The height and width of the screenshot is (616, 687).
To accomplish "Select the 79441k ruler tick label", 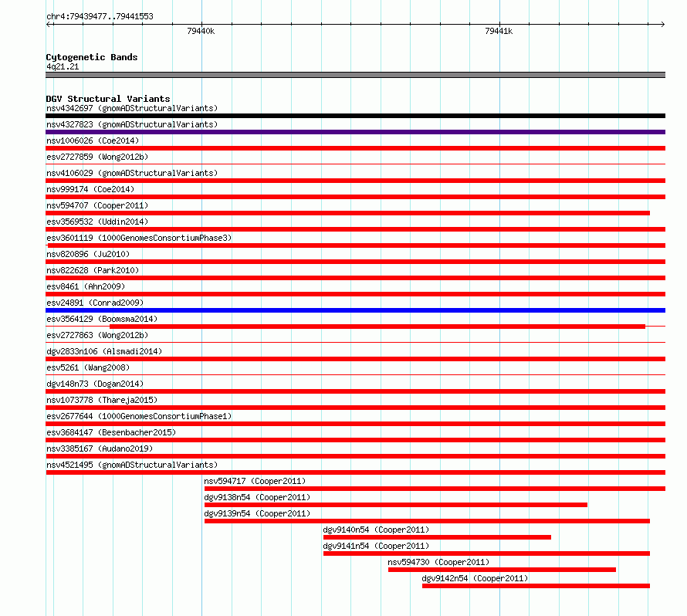I will pos(499,31).
